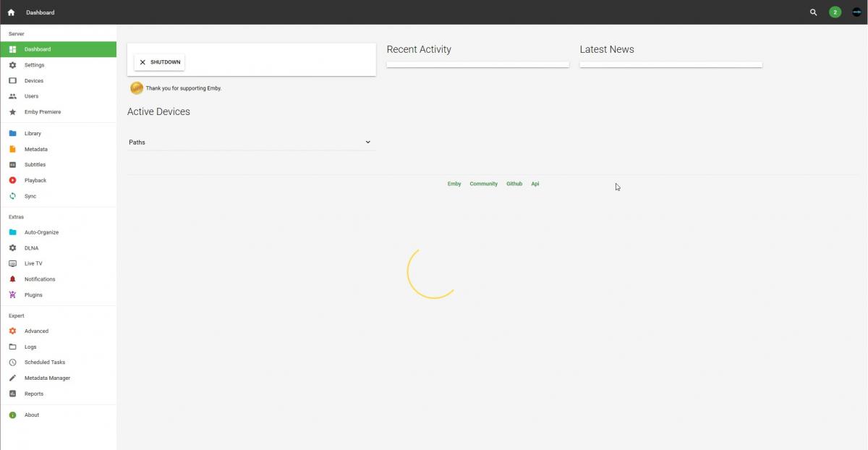Click the gold Emby supporter badge
This screenshot has height=450, width=868.
click(137, 88)
